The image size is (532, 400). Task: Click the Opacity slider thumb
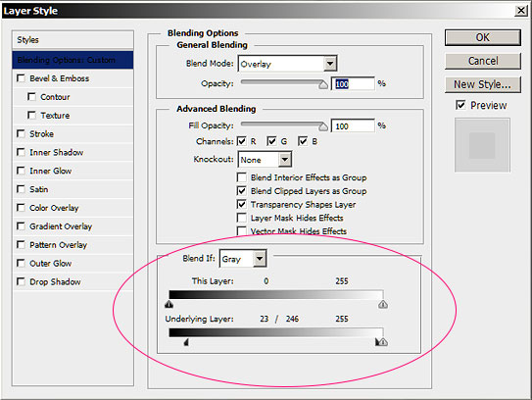323,84
